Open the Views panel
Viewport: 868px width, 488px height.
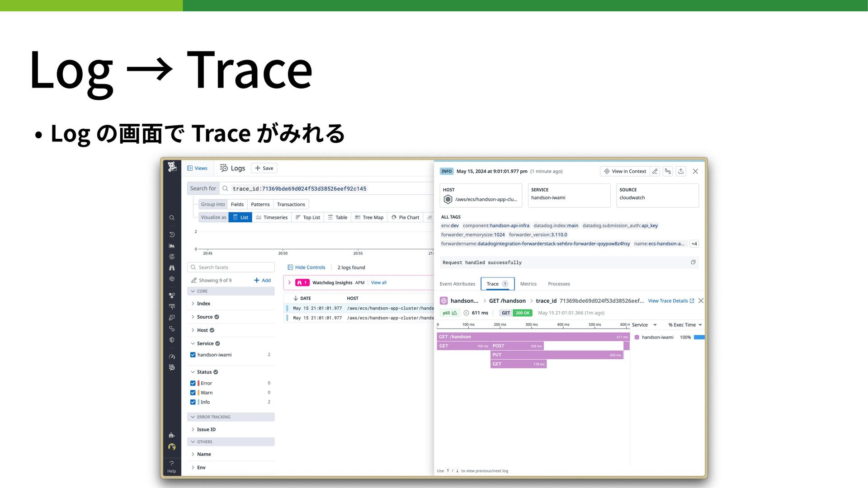coord(197,168)
